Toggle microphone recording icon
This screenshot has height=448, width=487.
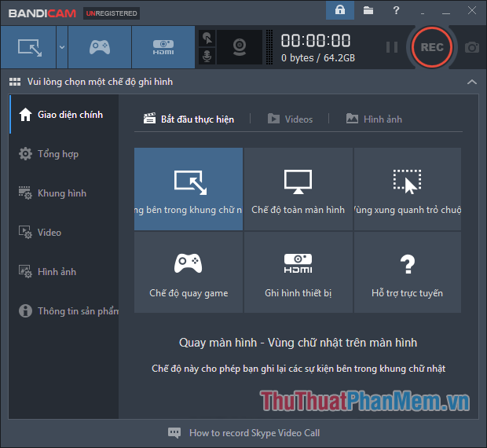pyautogui.click(x=207, y=57)
